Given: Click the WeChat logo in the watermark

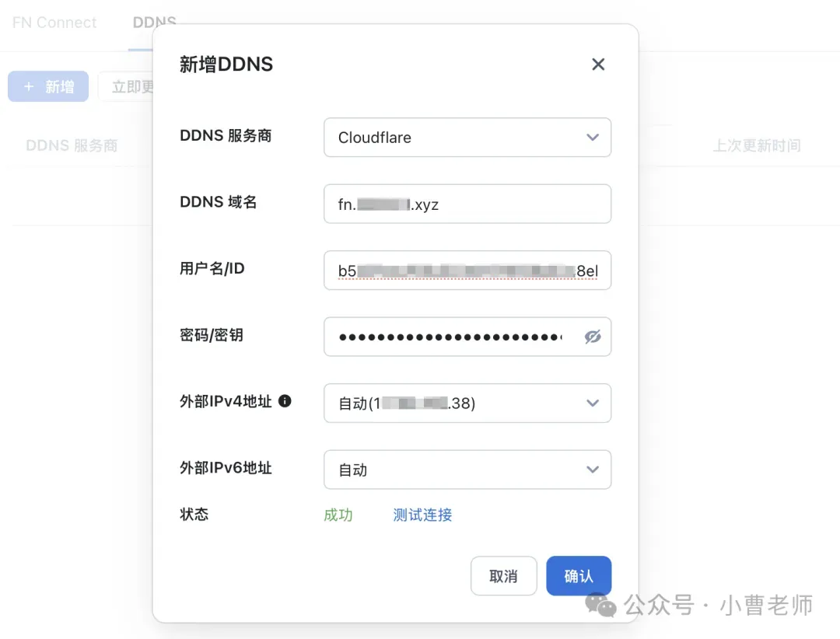Looking at the screenshot, I should tap(600, 604).
